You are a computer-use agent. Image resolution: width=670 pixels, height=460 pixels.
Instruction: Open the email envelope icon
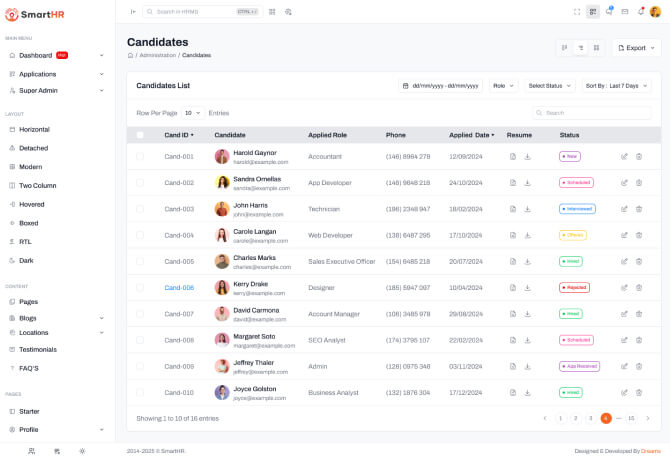(625, 11)
